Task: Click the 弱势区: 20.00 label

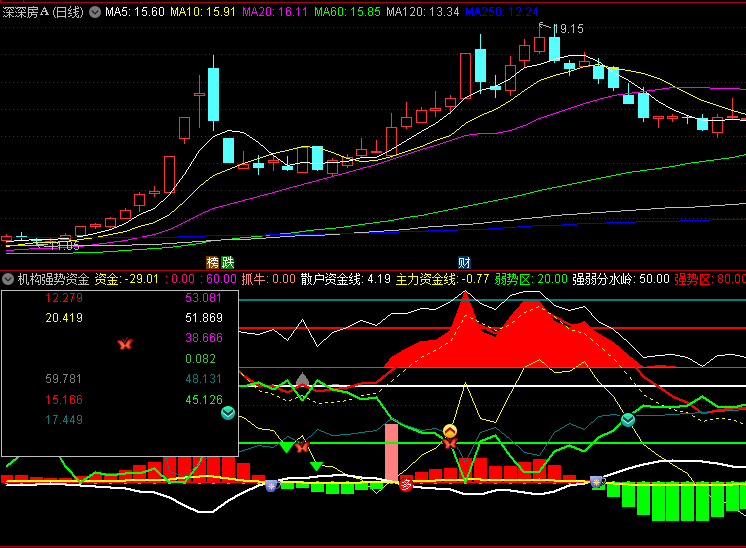Action: tap(531, 279)
